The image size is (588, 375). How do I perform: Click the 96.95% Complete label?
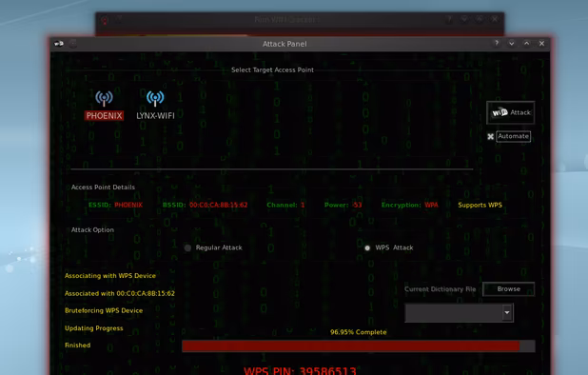358,332
